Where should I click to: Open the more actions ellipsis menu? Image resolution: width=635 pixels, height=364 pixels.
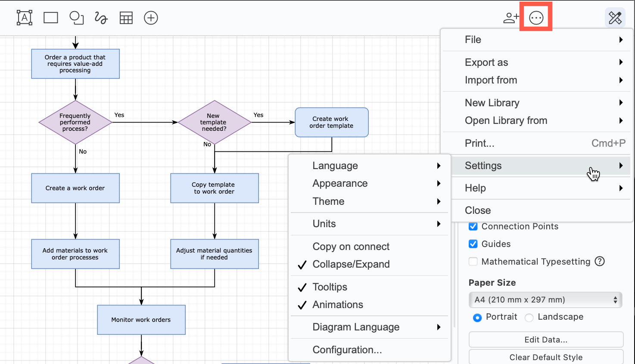tap(535, 18)
